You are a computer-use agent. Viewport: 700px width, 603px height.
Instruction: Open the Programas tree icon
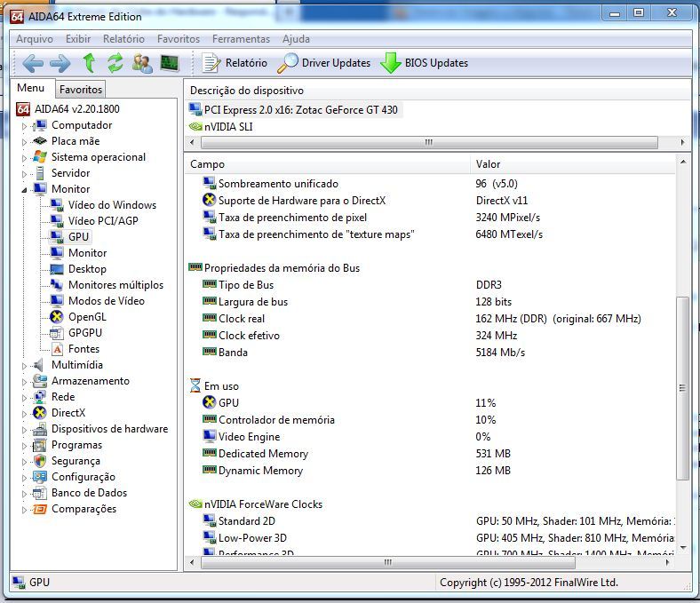pos(40,445)
